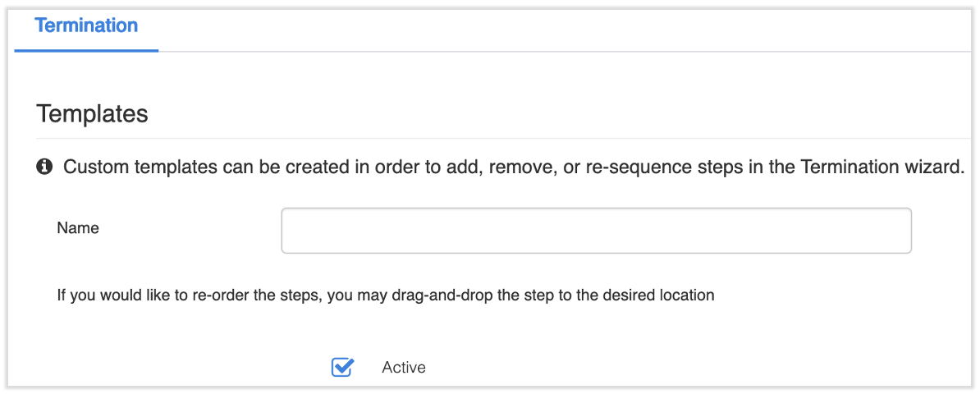The width and height of the screenshot is (980, 394).
Task: Select the Templates section heading
Action: click(x=92, y=113)
